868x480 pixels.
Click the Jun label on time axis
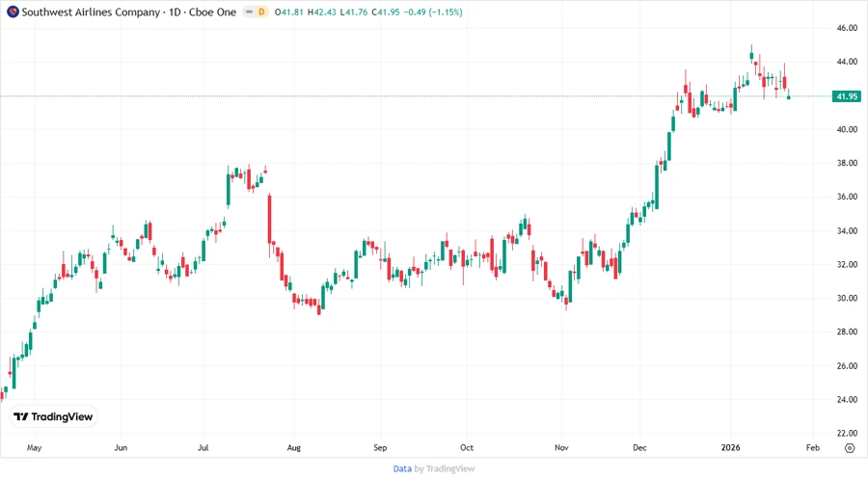pyautogui.click(x=121, y=447)
